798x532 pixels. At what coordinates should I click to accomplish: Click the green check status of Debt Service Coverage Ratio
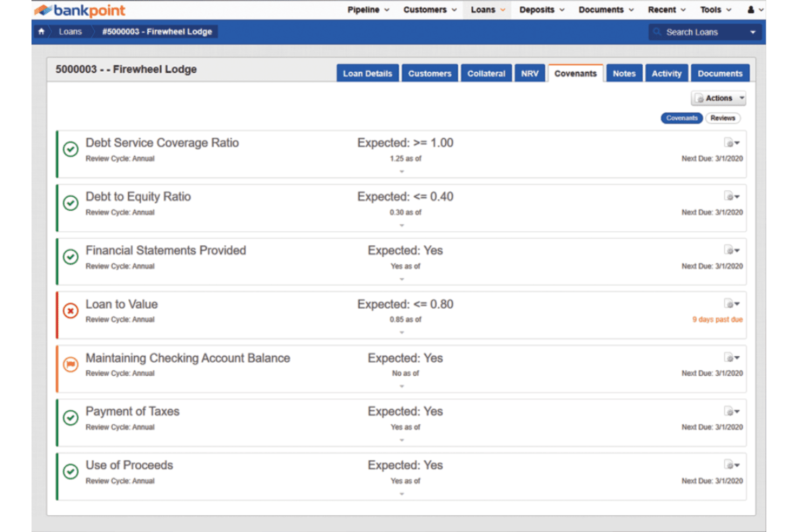71,149
